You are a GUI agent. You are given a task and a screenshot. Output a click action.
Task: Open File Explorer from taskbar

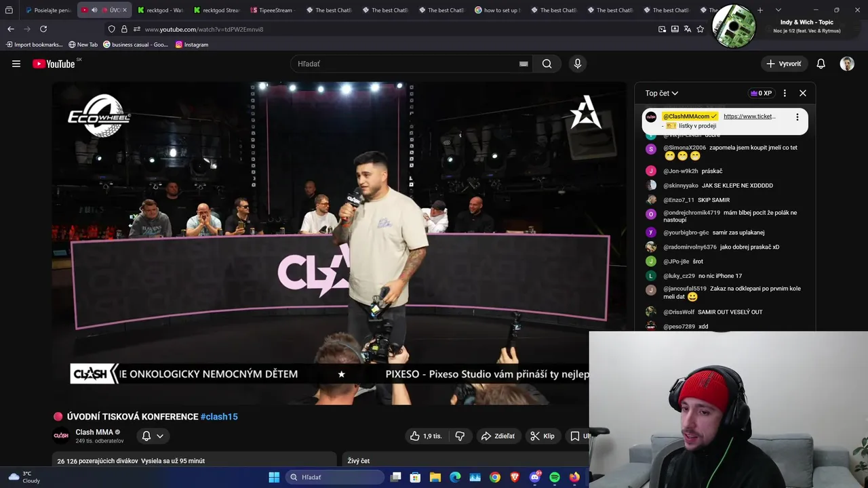click(x=435, y=477)
